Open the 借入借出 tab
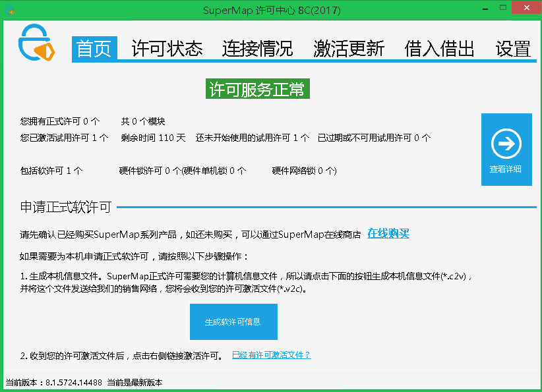 pyautogui.click(x=439, y=49)
